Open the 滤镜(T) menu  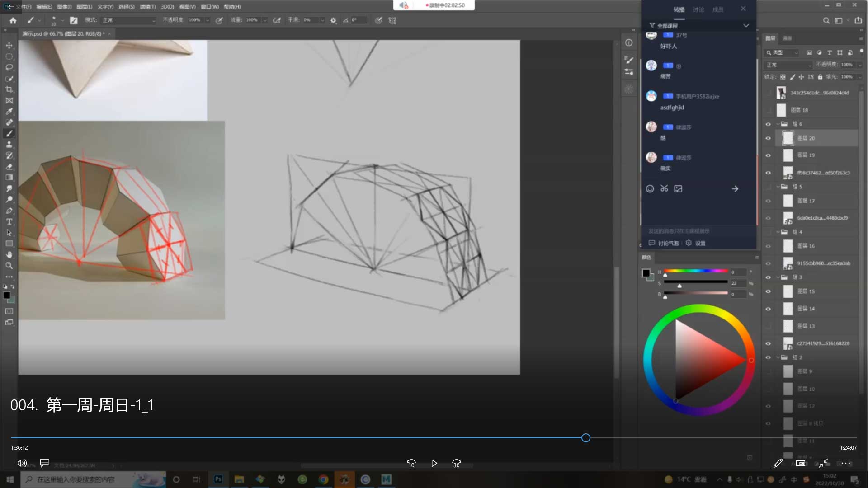pos(147,7)
